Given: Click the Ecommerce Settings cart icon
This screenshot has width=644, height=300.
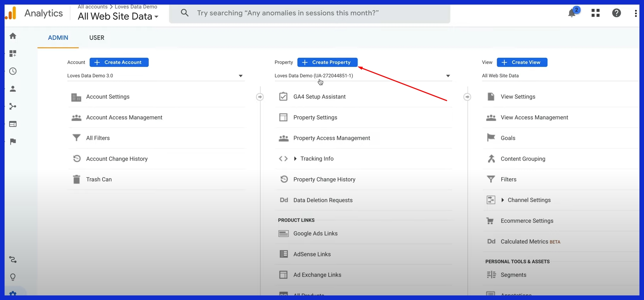Looking at the screenshot, I should [490, 221].
